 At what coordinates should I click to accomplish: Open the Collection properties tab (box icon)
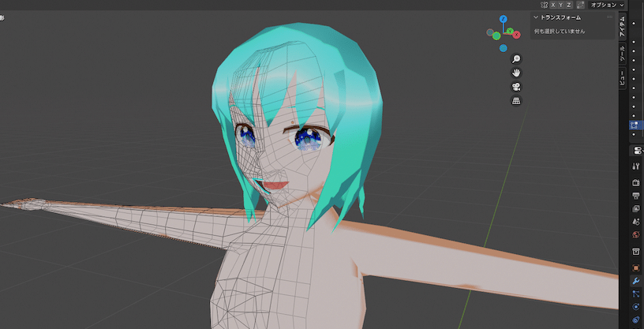point(636,252)
